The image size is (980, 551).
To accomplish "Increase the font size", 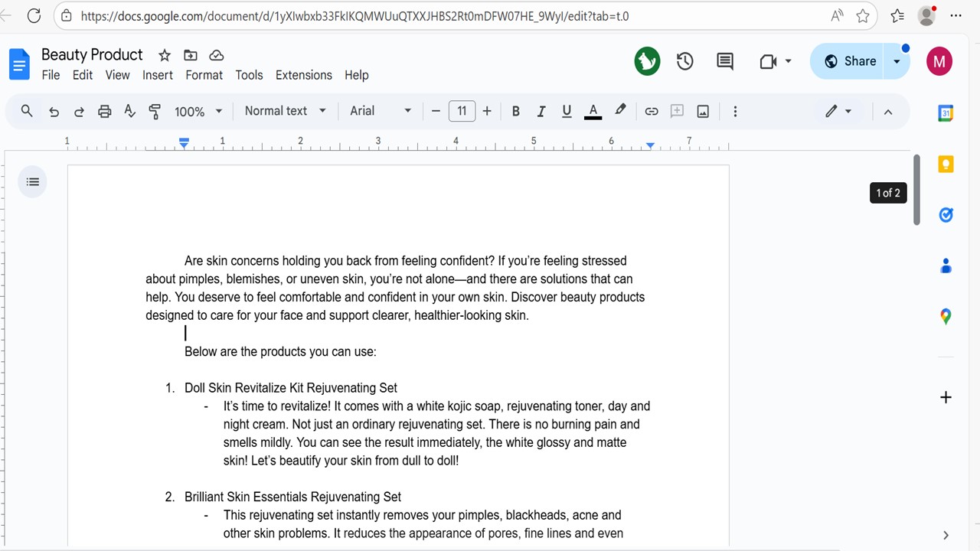I will 487,112.
